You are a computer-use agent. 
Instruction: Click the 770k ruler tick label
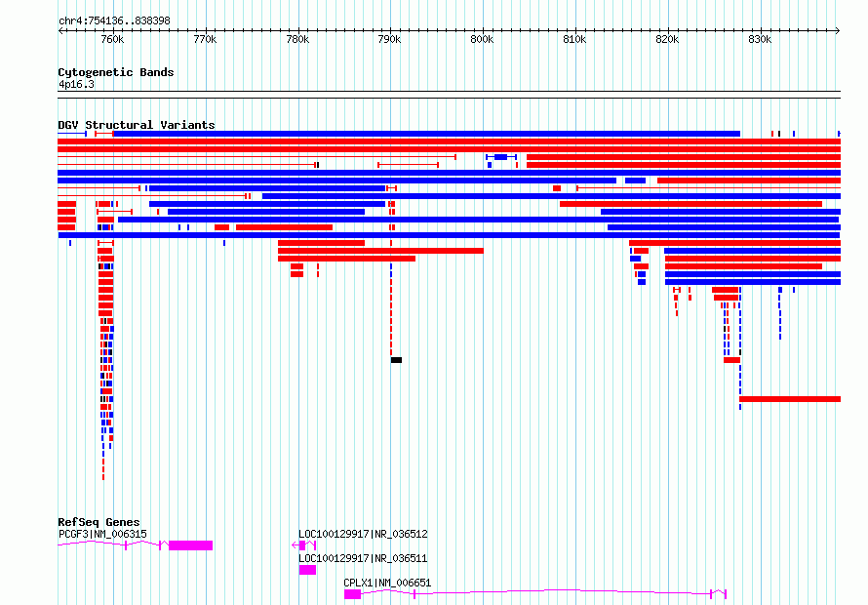(205, 39)
